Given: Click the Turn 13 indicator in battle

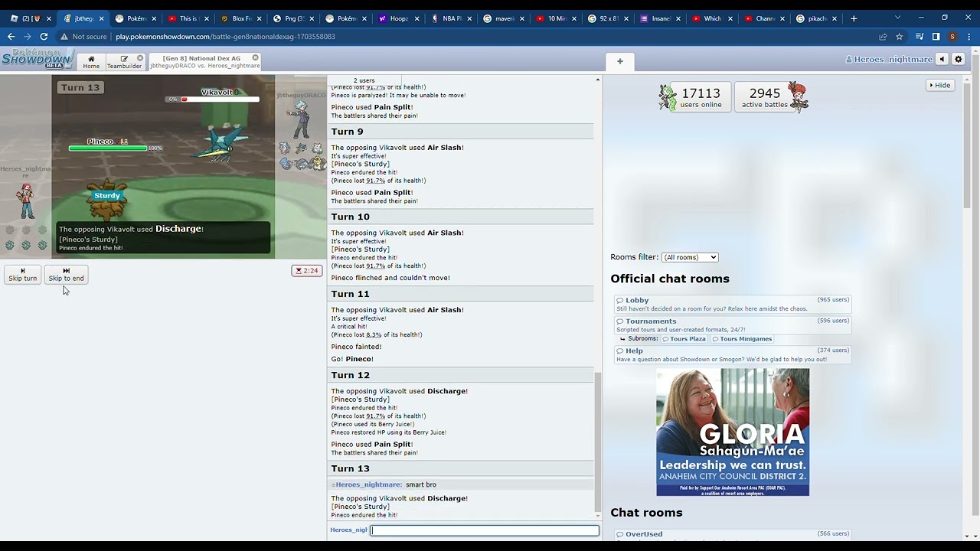Looking at the screenshot, I should (80, 87).
